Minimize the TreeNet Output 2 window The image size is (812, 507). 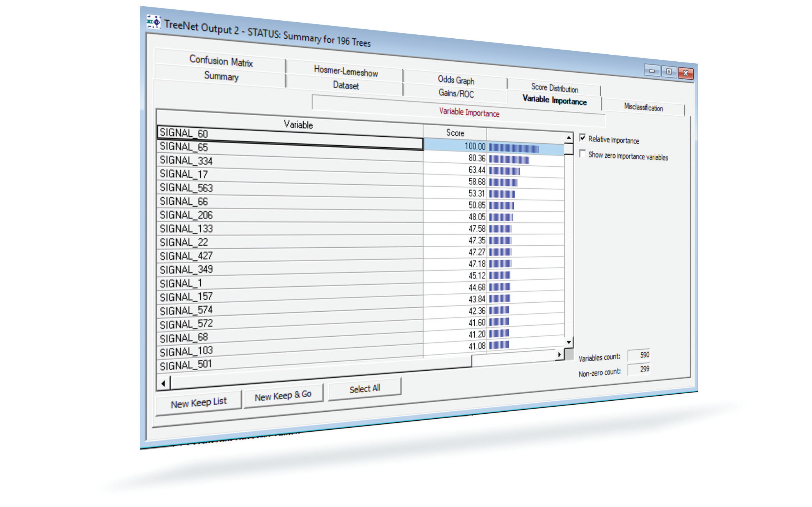pyautogui.click(x=652, y=71)
